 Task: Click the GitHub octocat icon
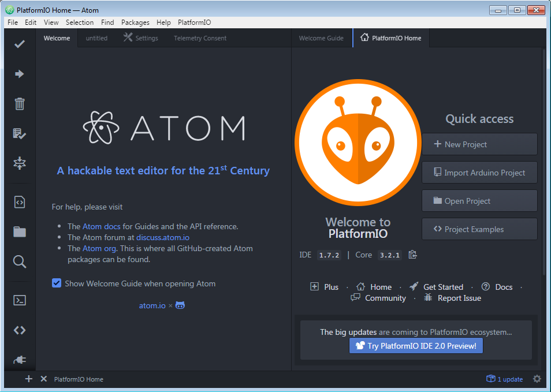[x=180, y=305]
